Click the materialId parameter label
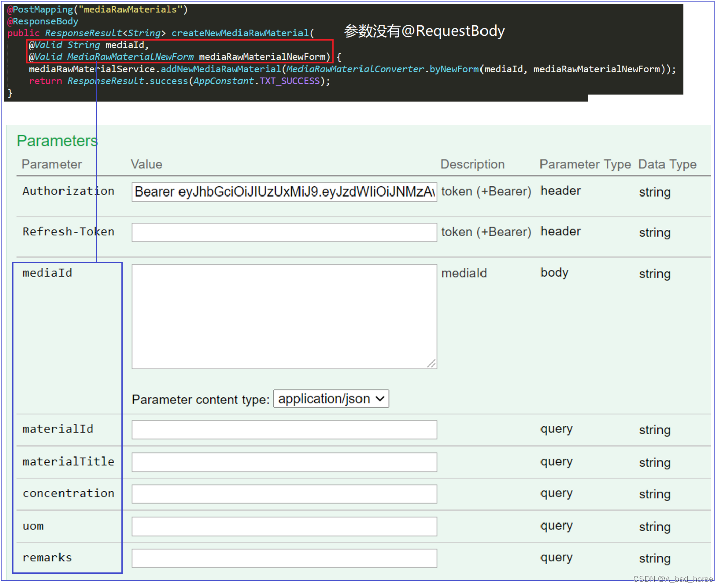The width and height of the screenshot is (721, 588). click(x=58, y=429)
